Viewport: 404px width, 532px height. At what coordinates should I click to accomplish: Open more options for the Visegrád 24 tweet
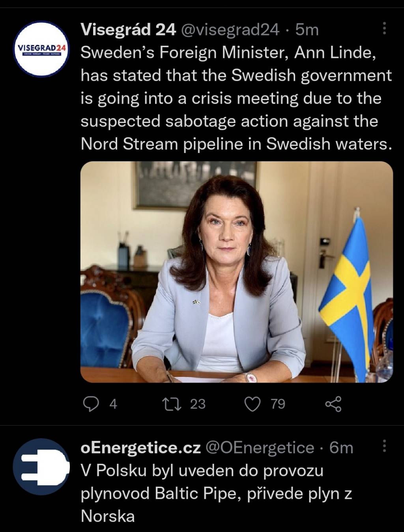[x=384, y=28]
